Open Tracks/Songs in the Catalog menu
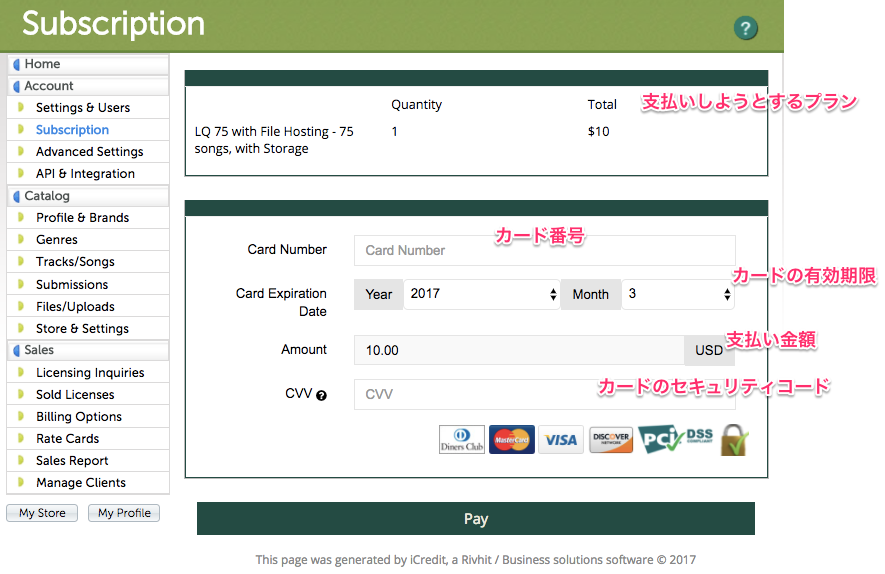The image size is (885, 574). tap(75, 262)
